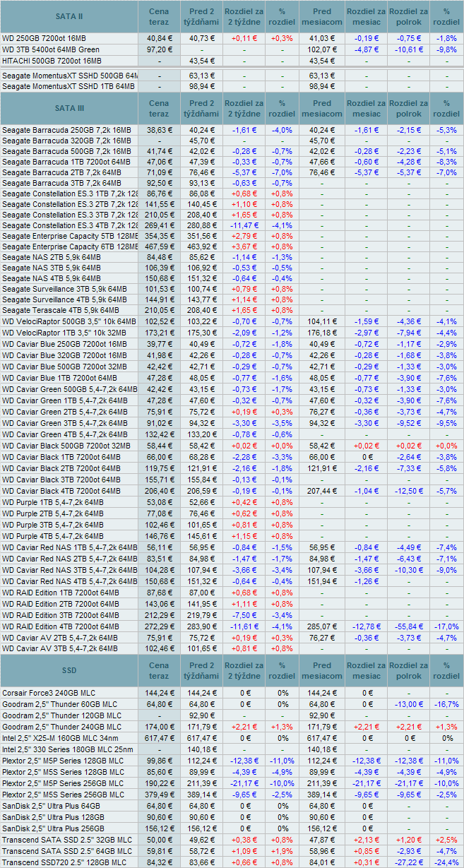Click "WD RAID Edition 4TB 7200ot 64MB" name
The image size is (464, 868).
coord(61,626)
